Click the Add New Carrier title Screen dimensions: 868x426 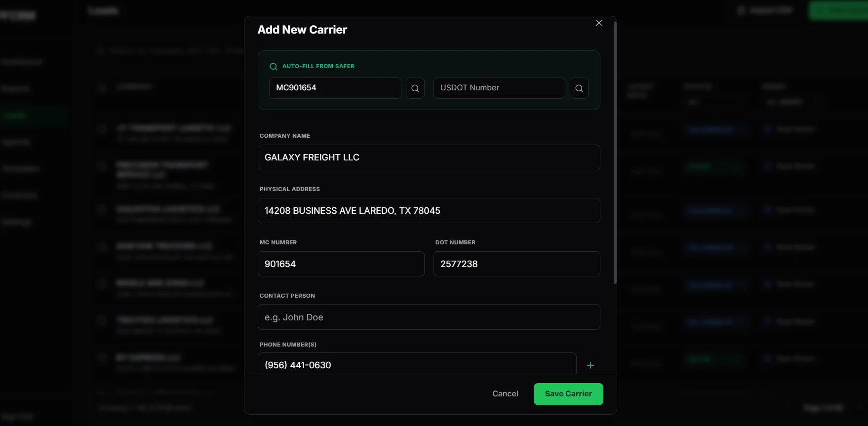(x=302, y=30)
